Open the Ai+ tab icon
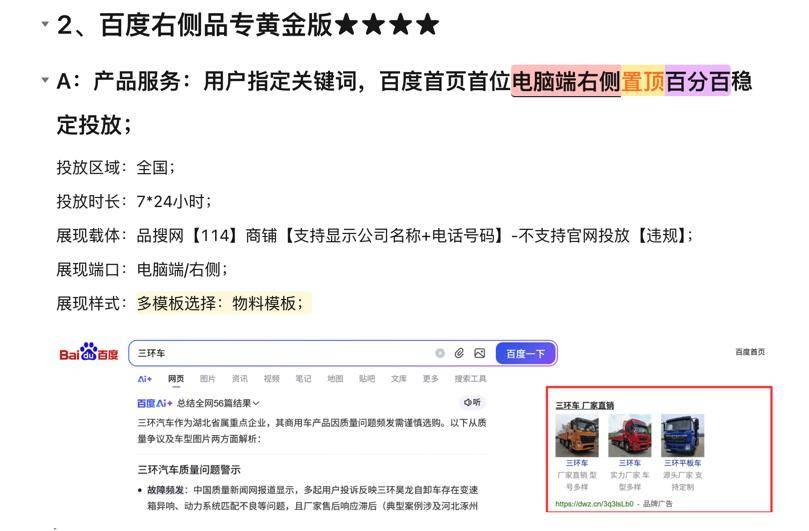The image size is (809, 531). (x=145, y=379)
